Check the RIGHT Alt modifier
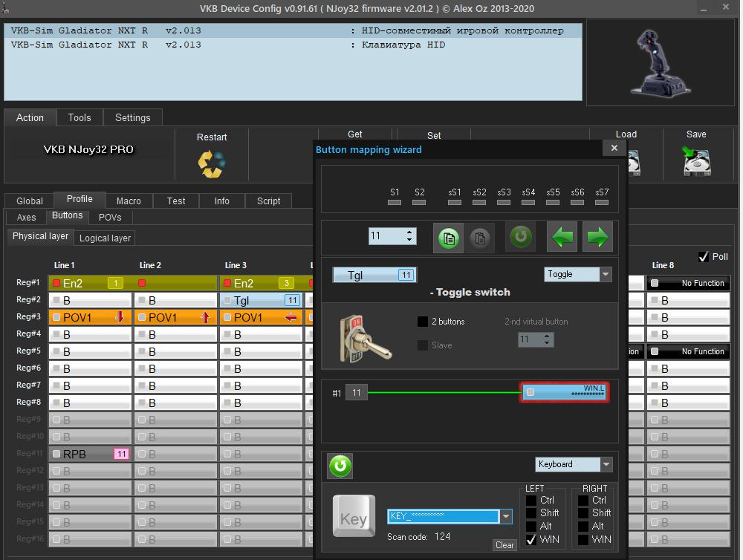This screenshot has height=560, width=743. tap(583, 527)
